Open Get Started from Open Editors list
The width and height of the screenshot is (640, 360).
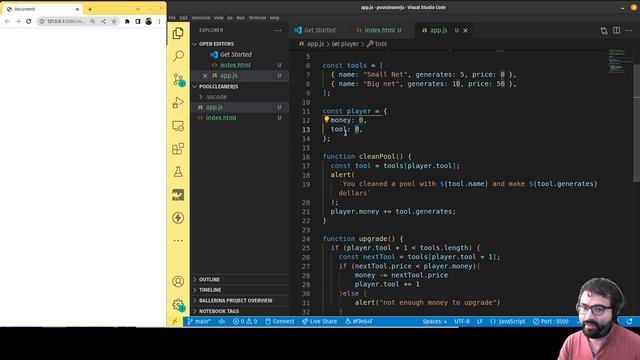coord(236,54)
